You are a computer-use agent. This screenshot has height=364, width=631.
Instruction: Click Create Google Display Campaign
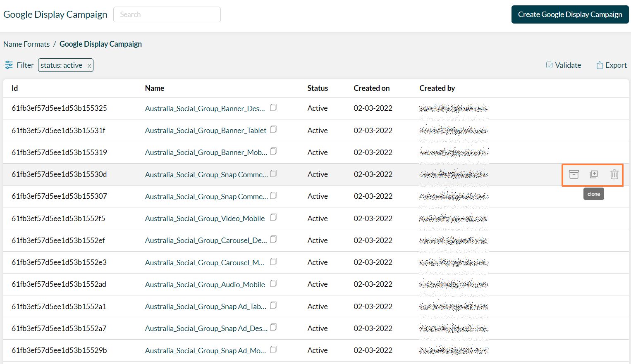tap(569, 14)
